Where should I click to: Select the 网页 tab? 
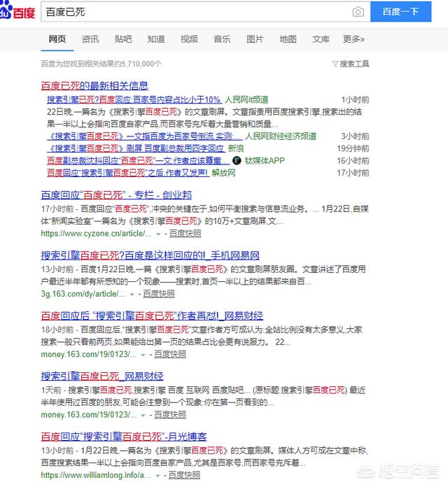57,39
